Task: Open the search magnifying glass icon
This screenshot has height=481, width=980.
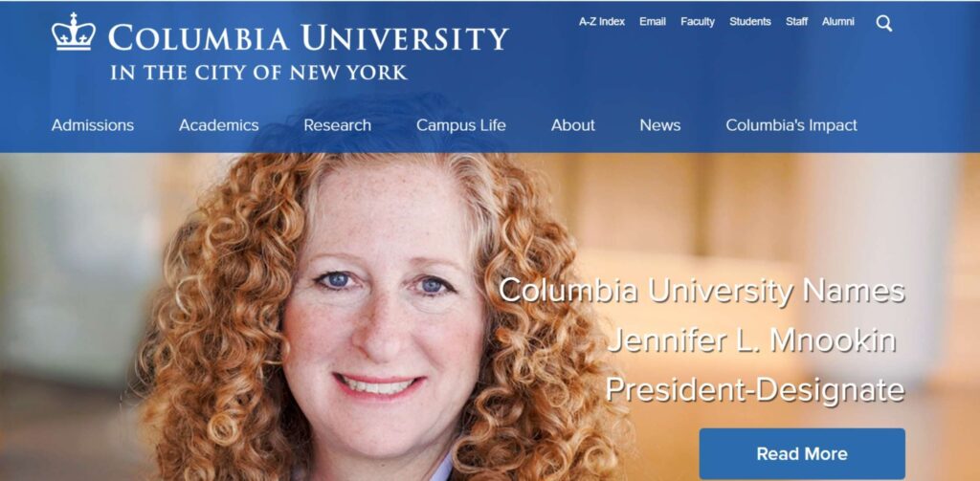Action: pyautogui.click(x=883, y=24)
